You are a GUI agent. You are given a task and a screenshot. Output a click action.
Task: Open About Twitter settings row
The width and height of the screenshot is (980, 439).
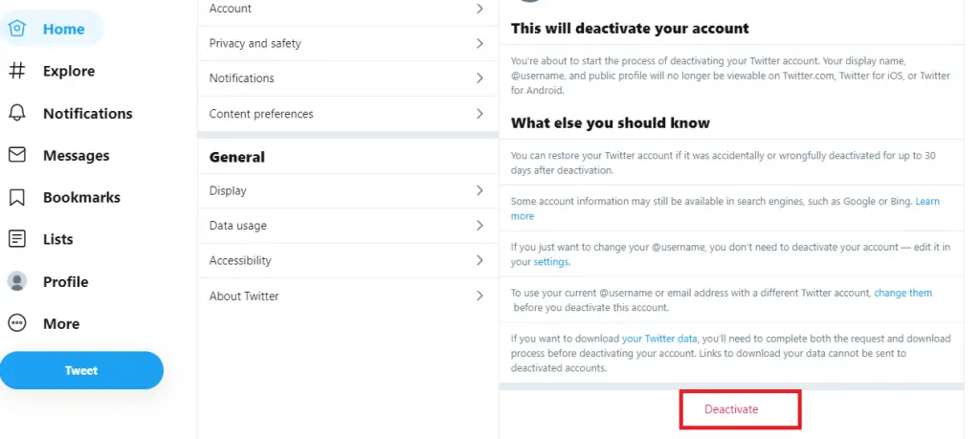point(348,296)
